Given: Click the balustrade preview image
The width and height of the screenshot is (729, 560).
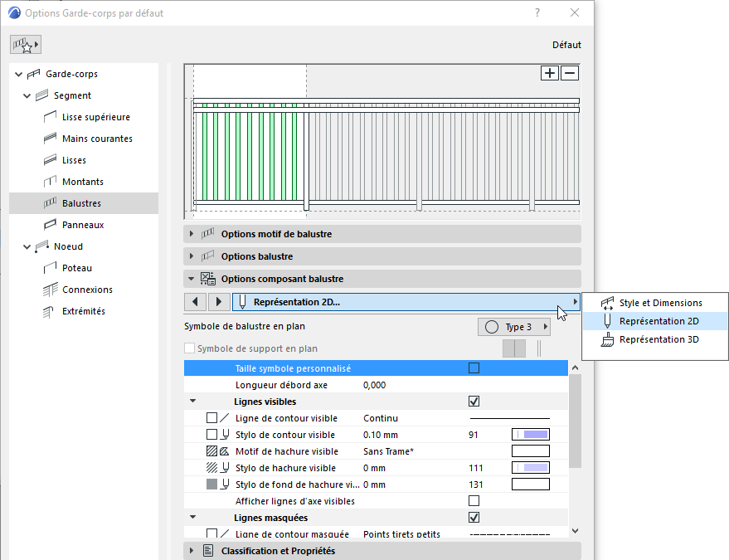Looking at the screenshot, I should click(382, 141).
